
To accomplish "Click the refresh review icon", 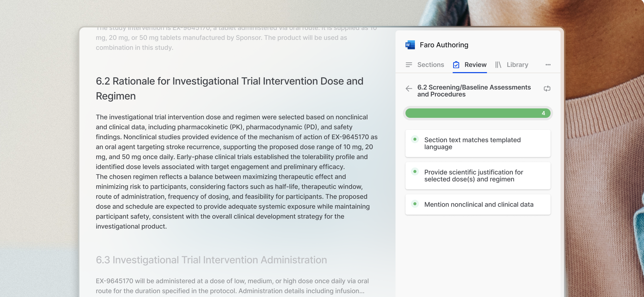I will [x=547, y=88].
